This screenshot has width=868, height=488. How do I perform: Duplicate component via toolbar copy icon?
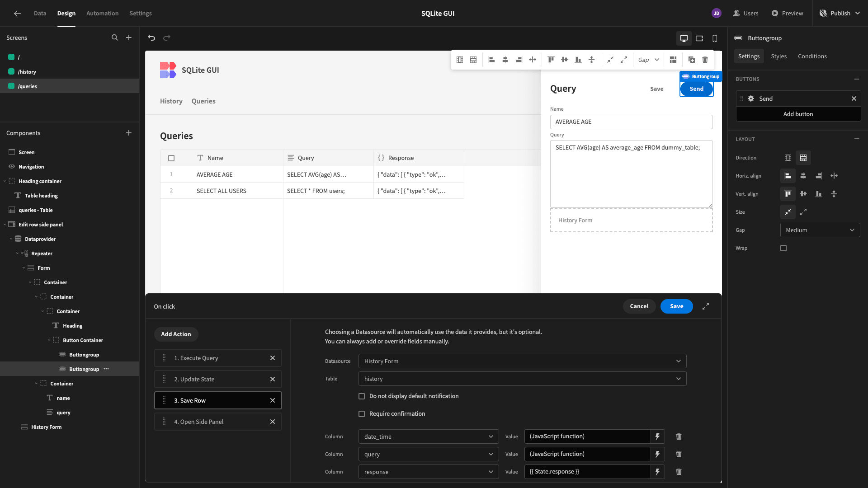[691, 60]
